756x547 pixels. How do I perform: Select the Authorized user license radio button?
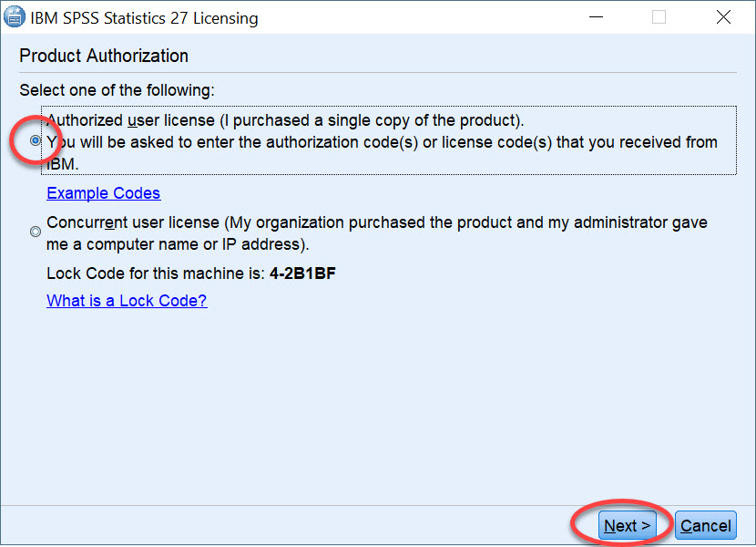pos(36,140)
